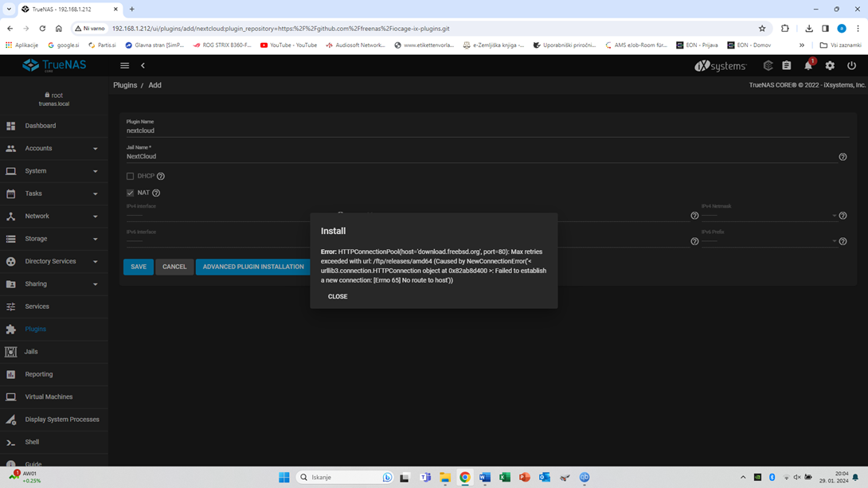The image size is (868, 488).
Task: Open help icon beside IPv6 Prefix
Action: click(x=843, y=241)
